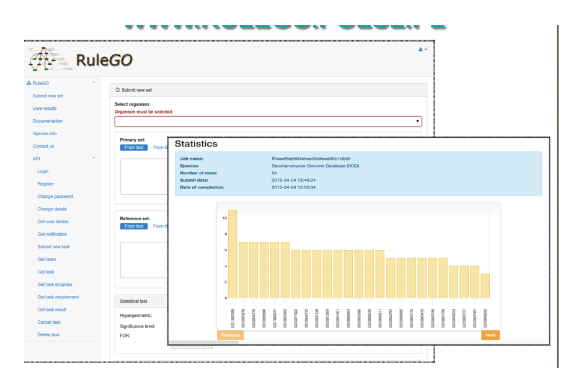The width and height of the screenshot is (576, 392).
Task: Open the Login API entry
Action: coord(43,171)
